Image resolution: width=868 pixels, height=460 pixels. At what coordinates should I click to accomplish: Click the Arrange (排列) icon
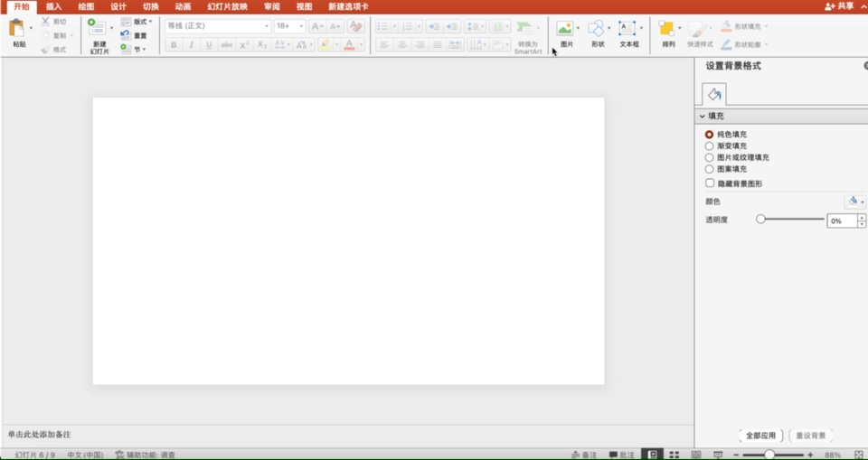[x=667, y=29]
